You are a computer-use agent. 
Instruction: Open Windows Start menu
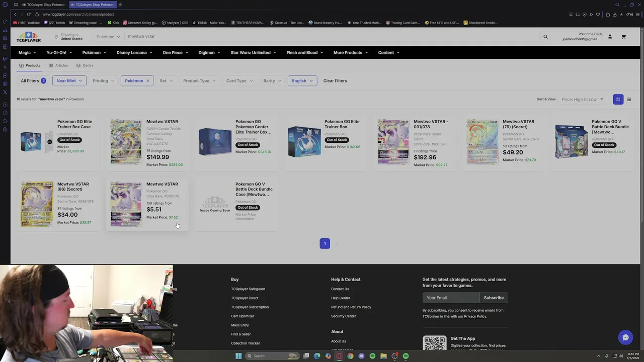(238, 356)
